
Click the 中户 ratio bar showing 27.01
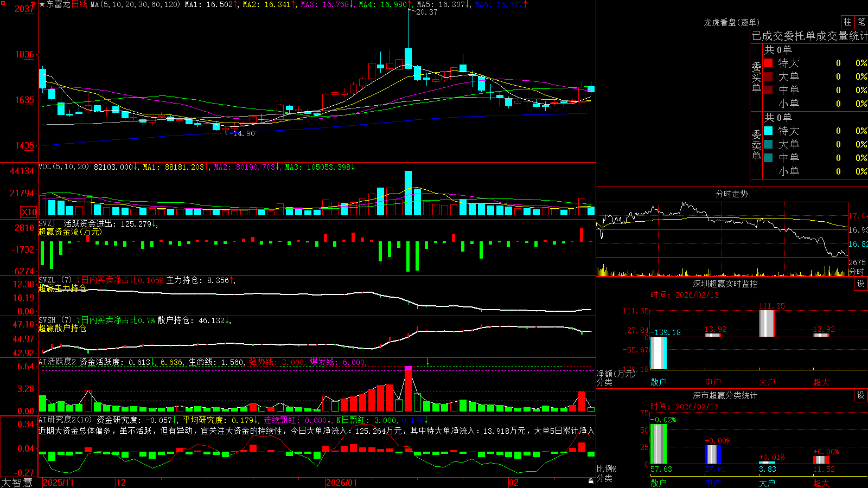tap(713, 454)
